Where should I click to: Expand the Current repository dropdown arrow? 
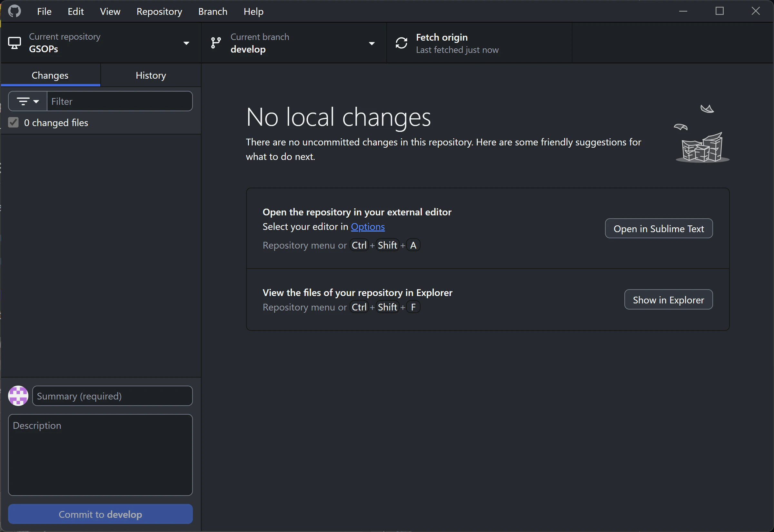tap(186, 43)
